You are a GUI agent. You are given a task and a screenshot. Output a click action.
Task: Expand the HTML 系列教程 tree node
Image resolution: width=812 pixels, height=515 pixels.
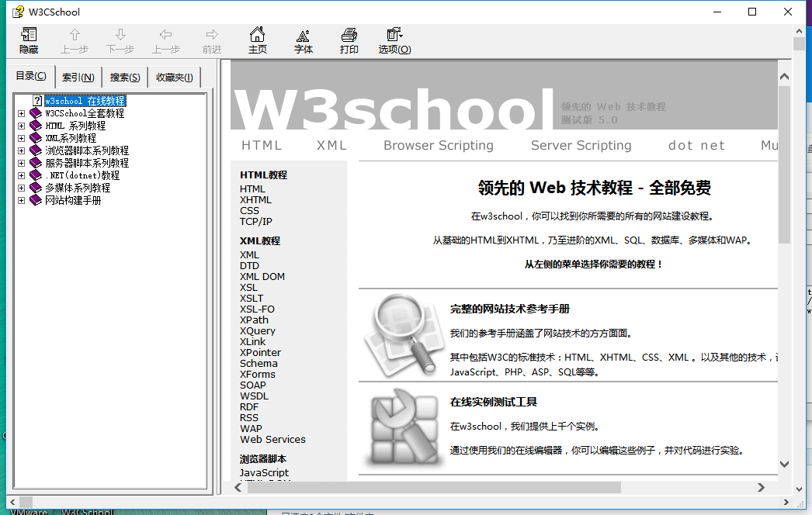[x=22, y=125]
